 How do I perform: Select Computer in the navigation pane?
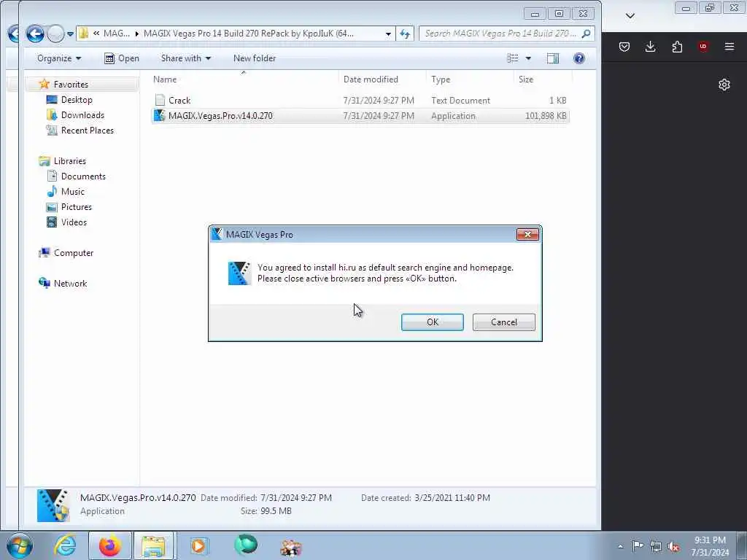(74, 253)
